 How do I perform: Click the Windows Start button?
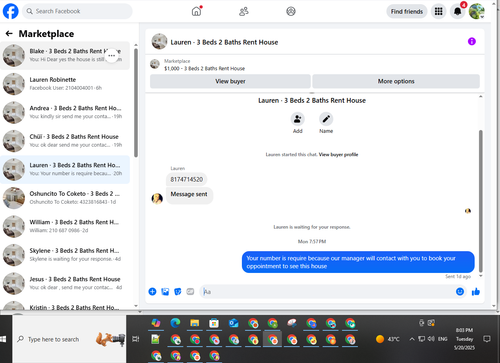click(x=3, y=339)
